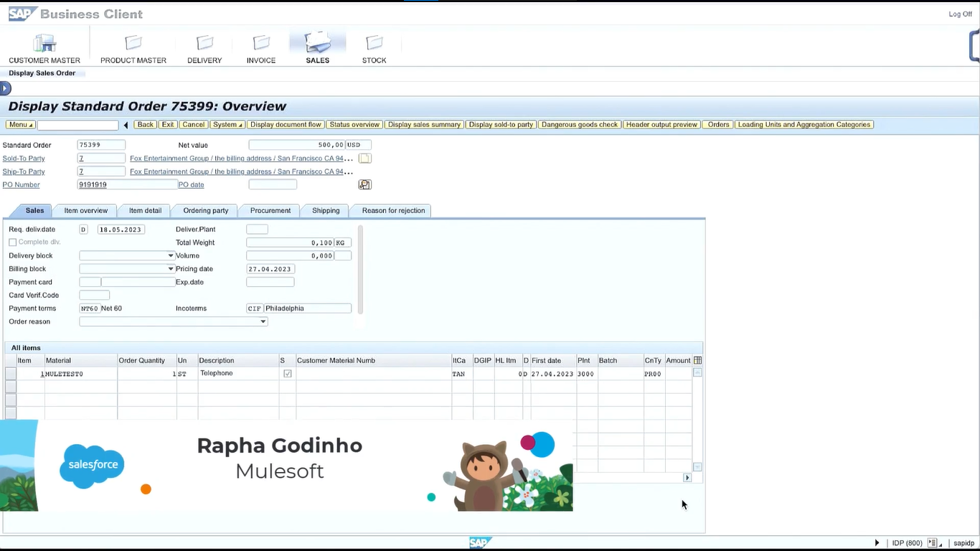Image resolution: width=980 pixels, height=551 pixels.
Task: Click the MULETEST0 material cell
Action: (81, 374)
